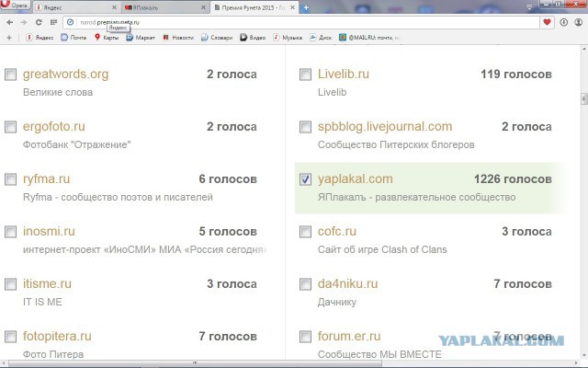Open the fotopitera.ru link
Image resolution: width=588 pixels, height=368 pixels.
pyautogui.click(x=57, y=336)
